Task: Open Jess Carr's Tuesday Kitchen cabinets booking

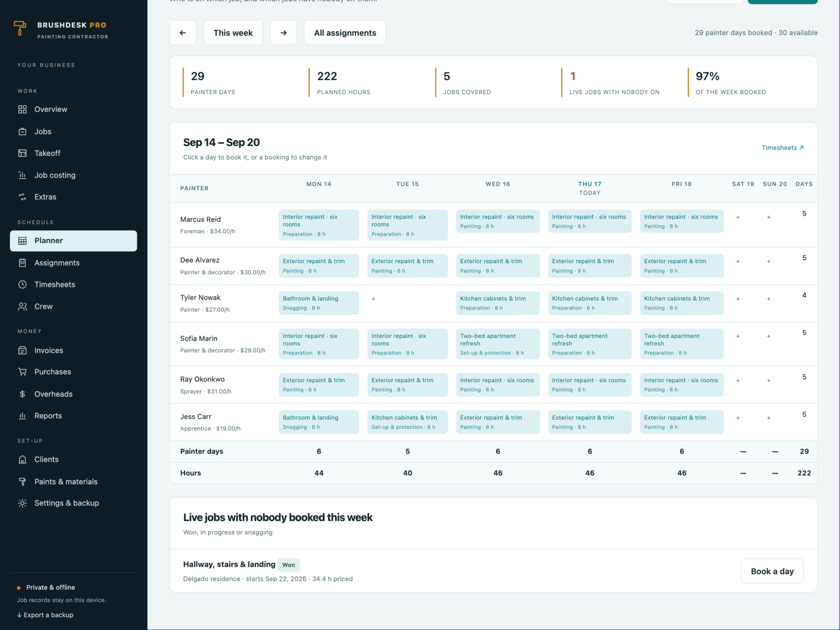Action: pos(408,422)
